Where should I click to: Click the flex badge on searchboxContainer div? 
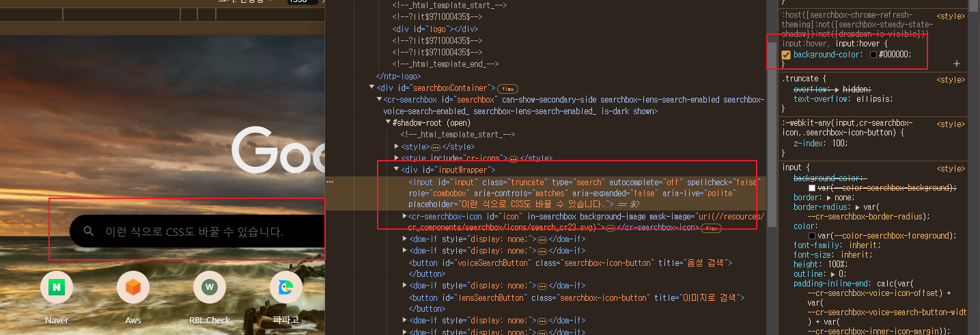[507, 88]
